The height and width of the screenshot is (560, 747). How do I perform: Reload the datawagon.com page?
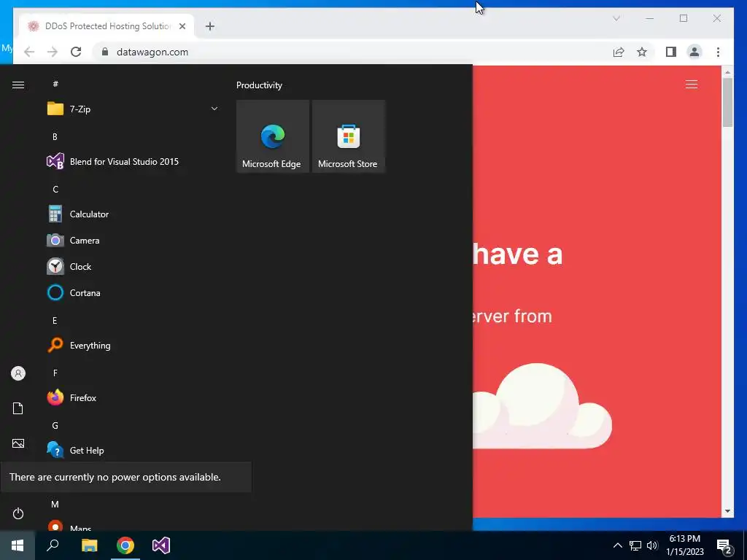pyautogui.click(x=76, y=52)
